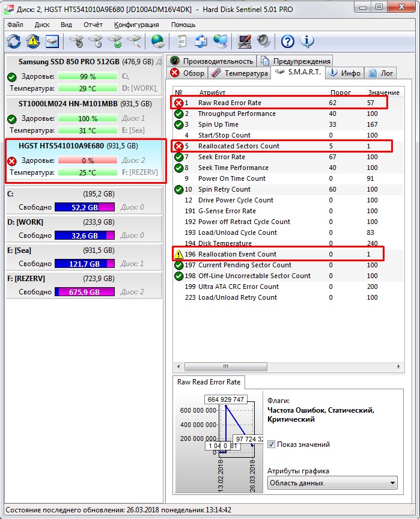Click the E: [Sea] free space bar 121,7 GB

pyautogui.click(x=85, y=264)
